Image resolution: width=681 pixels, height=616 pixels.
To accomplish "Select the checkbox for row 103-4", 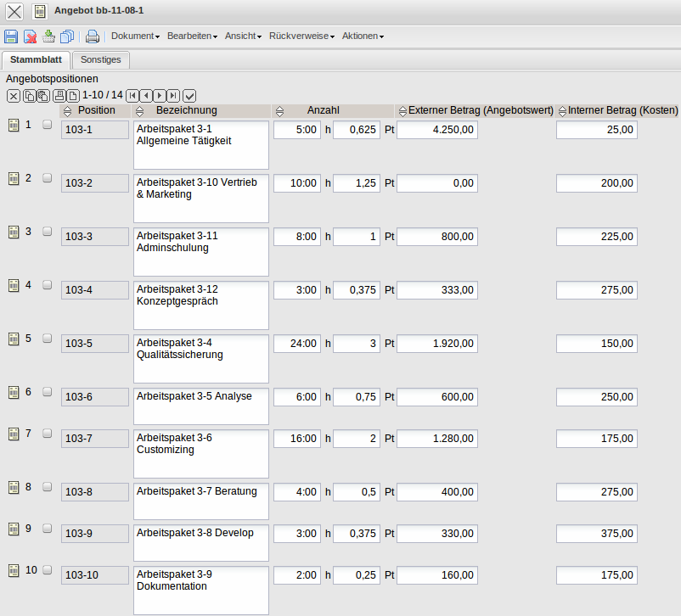I will click(x=48, y=285).
